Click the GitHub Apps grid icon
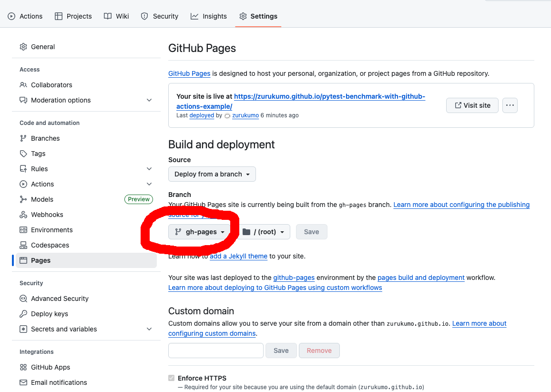Image resolution: width=551 pixels, height=392 pixels. pyautogui.click(x=23, y=367)
